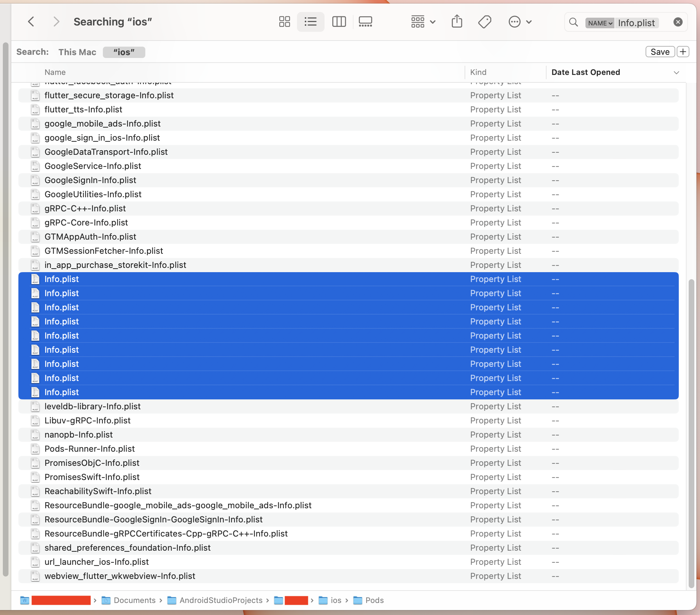The image size is (700, 615).
Task: Click the tag icon to edit tags
Action: (x=484, y=22)
